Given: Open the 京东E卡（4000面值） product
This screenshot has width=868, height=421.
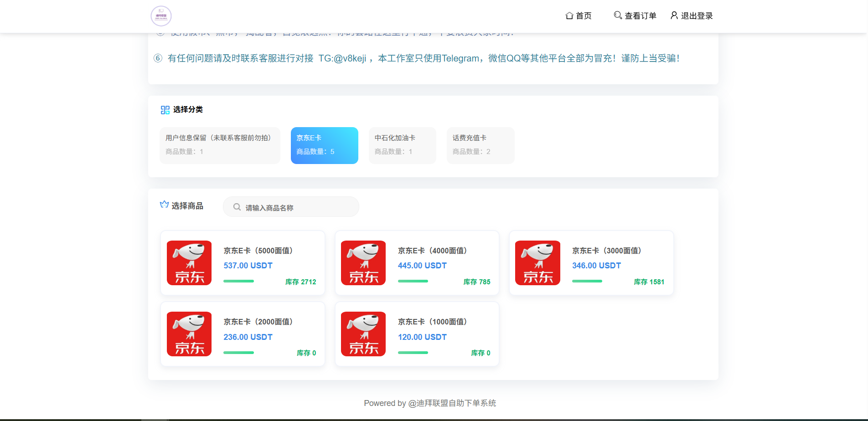Looking at the screenshot, I should coord(433,251).
